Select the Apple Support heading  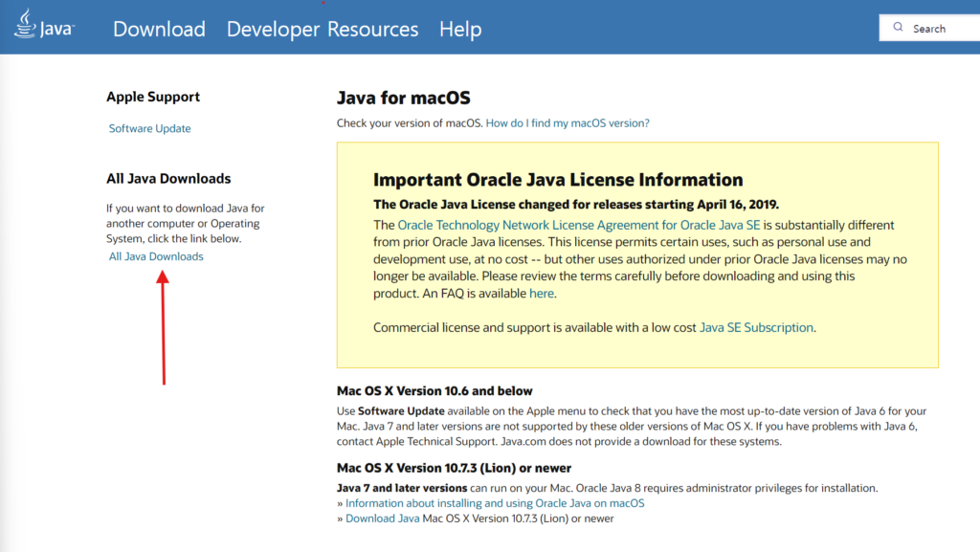[x=153, y=97]
